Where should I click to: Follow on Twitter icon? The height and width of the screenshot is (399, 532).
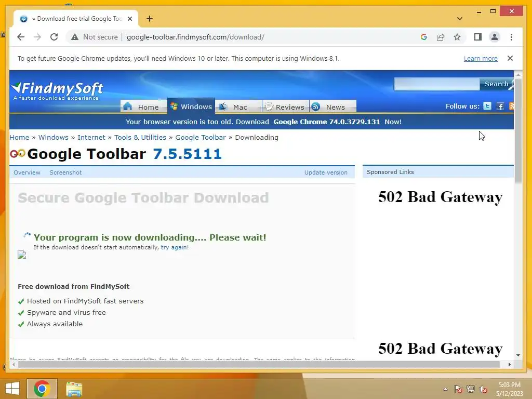tap(487, 106)
